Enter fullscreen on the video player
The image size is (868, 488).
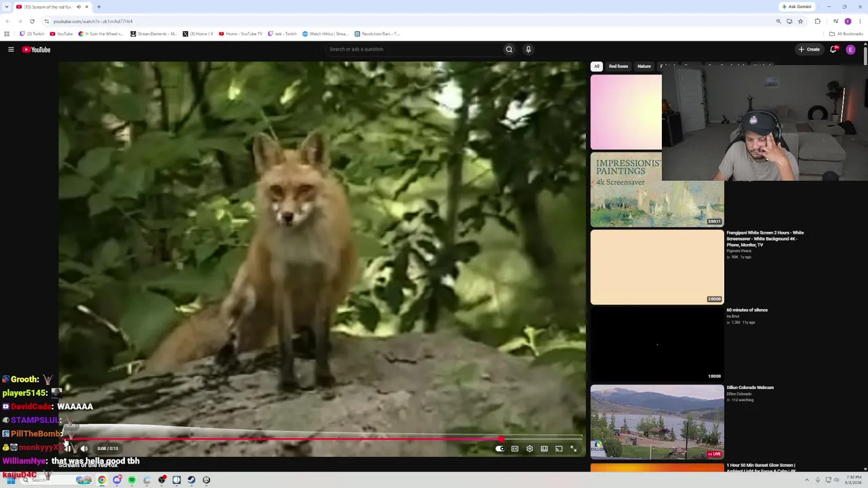point(574,449)
